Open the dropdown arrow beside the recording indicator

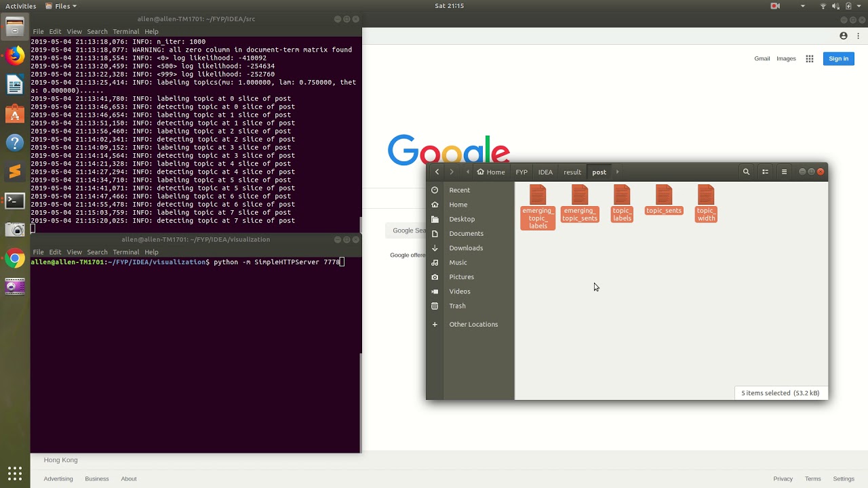coord(803,6)
